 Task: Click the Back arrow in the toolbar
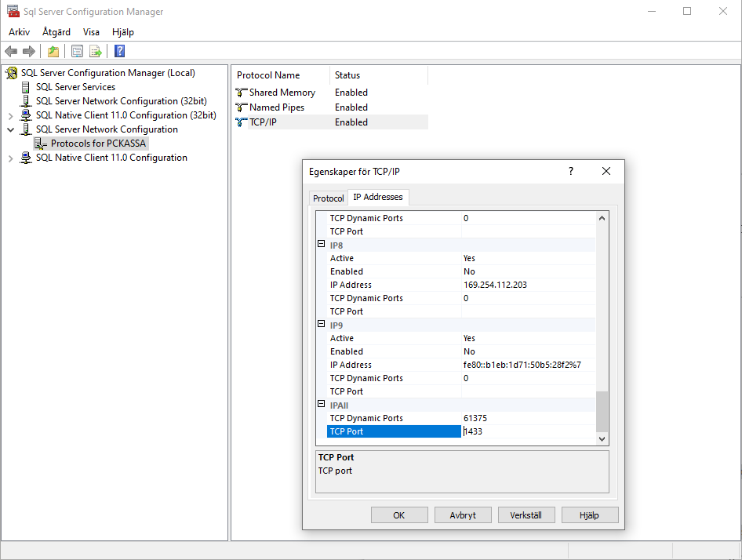[11, 52]
